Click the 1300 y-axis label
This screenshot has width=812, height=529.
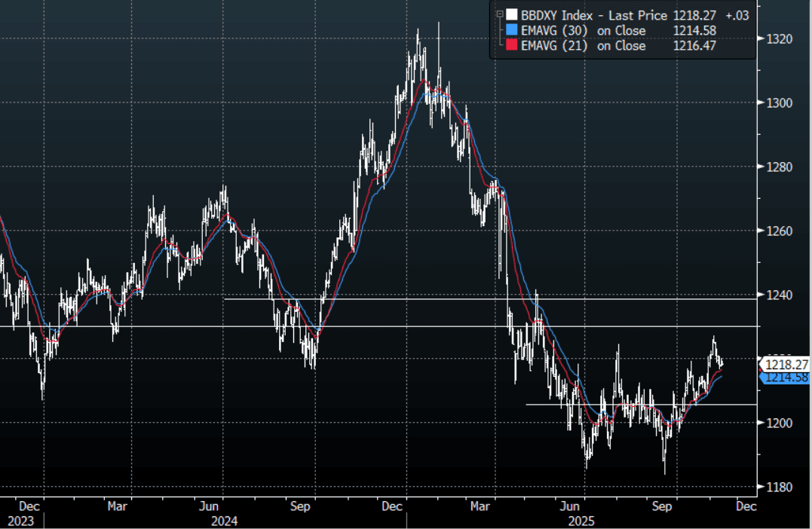(780, 103)
